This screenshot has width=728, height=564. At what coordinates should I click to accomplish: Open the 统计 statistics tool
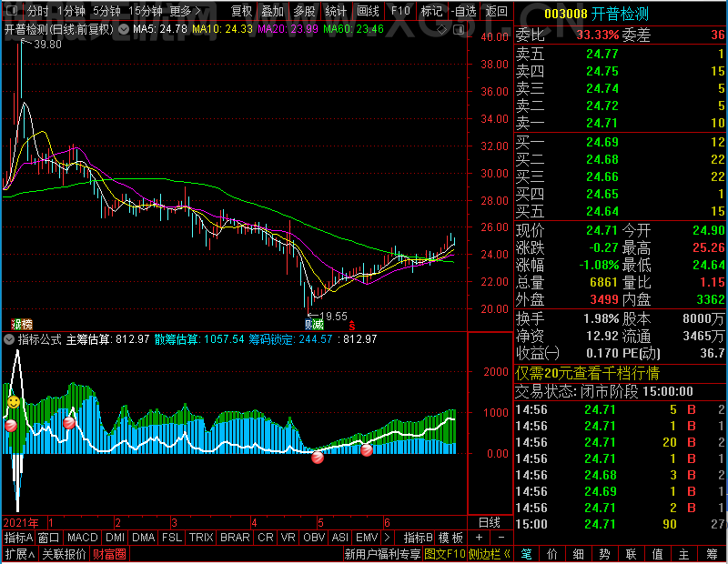tap(336, 11)
